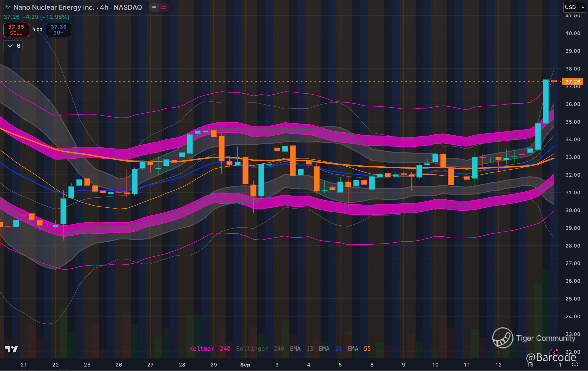Viewport: 588px width, 371px height.
Task: Click the Nano Nuclear Energy Inc. symbol title
Action: coord(54,7)
